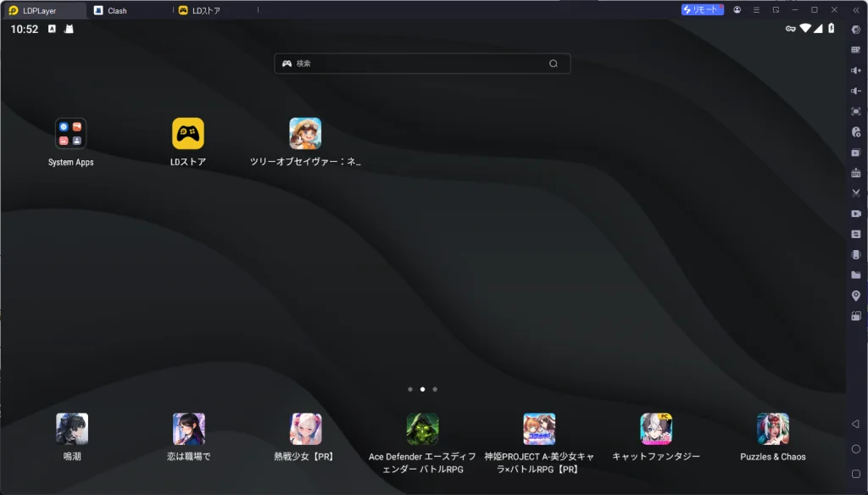Click the volume up sidebar icon
Image resolution: width=868 pixels, height=495 pixels.
point(856,70)
